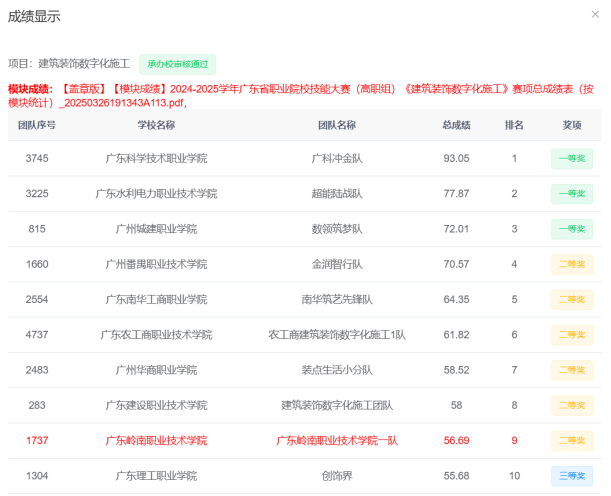Click highlighted total score 56.69
Viewport: 611px width, 496px height.
pos(456,441)
